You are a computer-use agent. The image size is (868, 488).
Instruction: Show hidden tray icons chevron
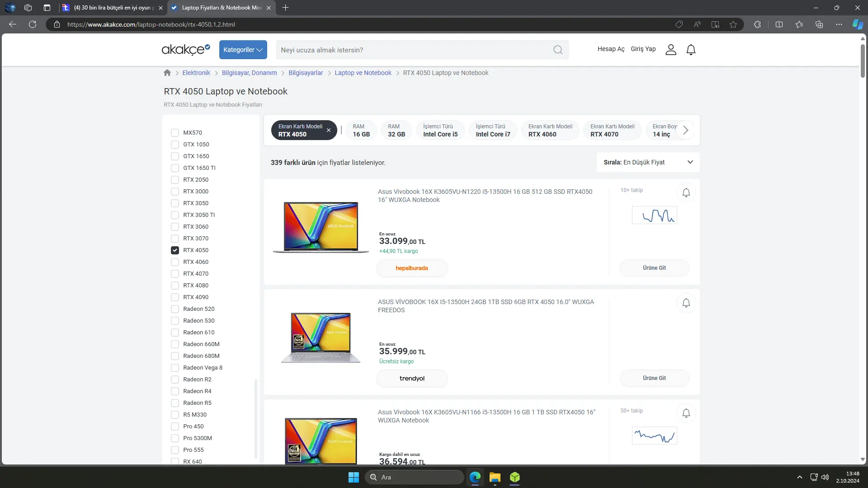point(799,477)
